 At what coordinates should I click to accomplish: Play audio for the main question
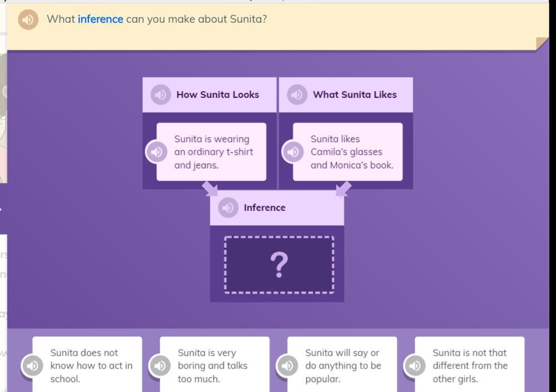click(28, 19)
